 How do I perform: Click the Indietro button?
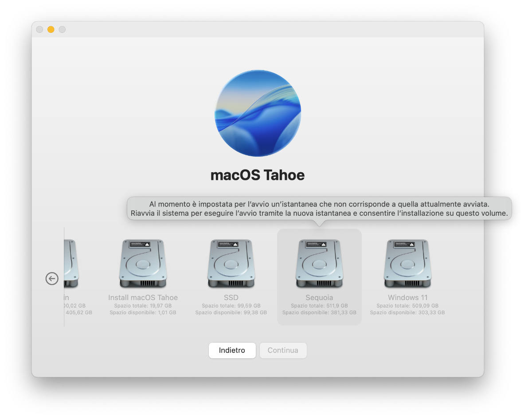point(232,350)
